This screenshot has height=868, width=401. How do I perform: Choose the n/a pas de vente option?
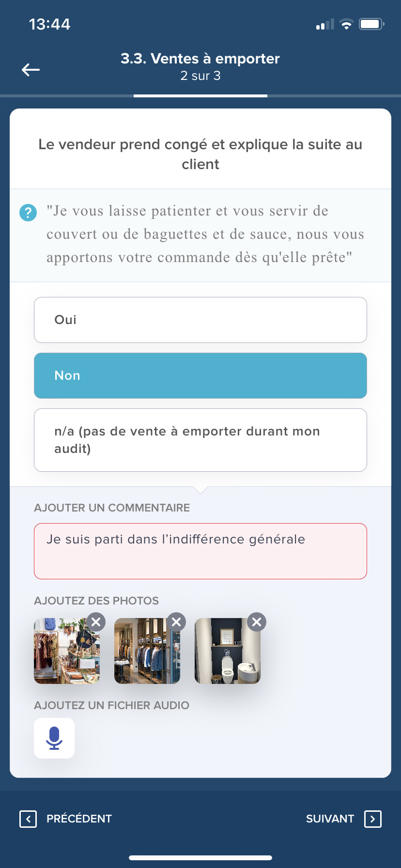coord(200,440)
